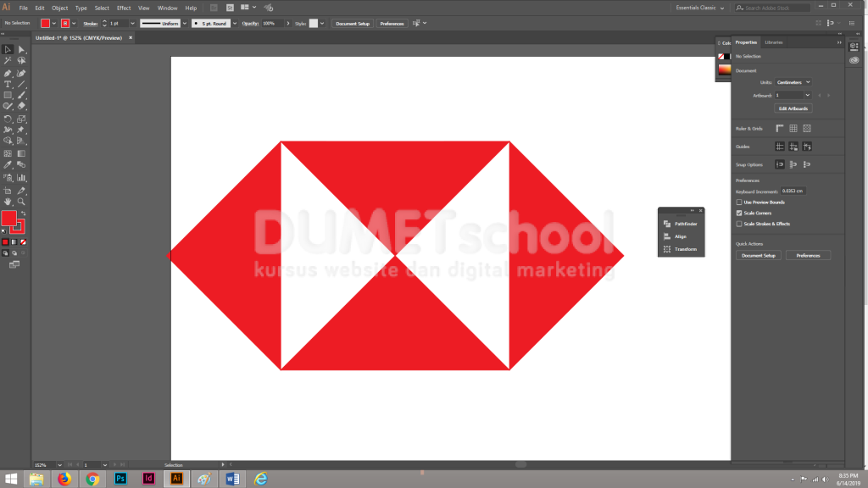This screenshot has height=488, width=868.
Task: Open Transform from the floating panel
Action: point(681,250)
